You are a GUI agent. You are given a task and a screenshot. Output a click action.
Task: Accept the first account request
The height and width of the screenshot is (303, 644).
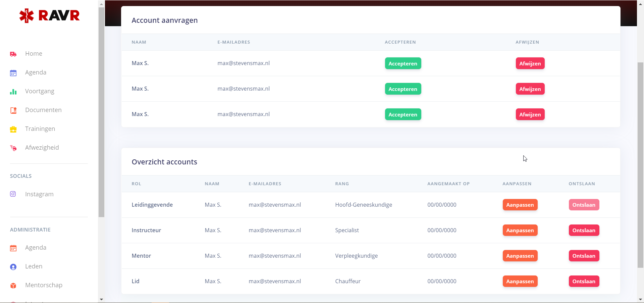[402, 63]
